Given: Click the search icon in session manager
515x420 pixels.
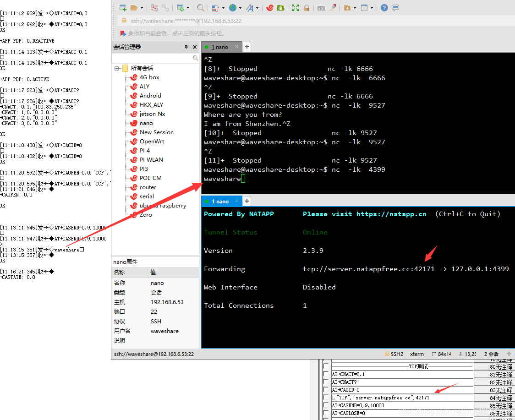Looking at the screenshot, I should (x=196, y=58).
